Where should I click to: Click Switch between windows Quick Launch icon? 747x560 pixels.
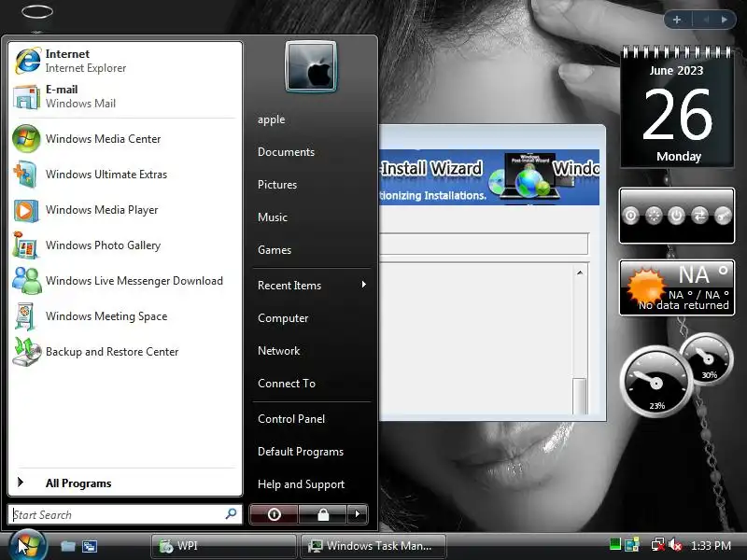click(x=90, y=546)
